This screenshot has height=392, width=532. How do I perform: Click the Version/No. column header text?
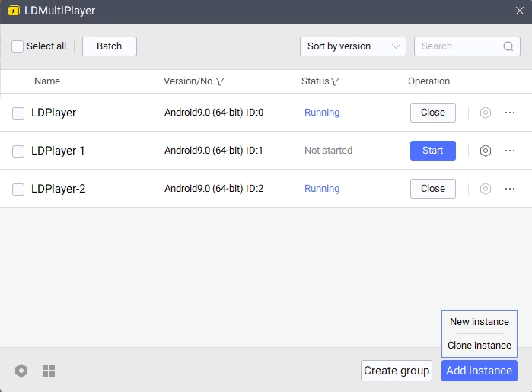(x=189, y=81)
